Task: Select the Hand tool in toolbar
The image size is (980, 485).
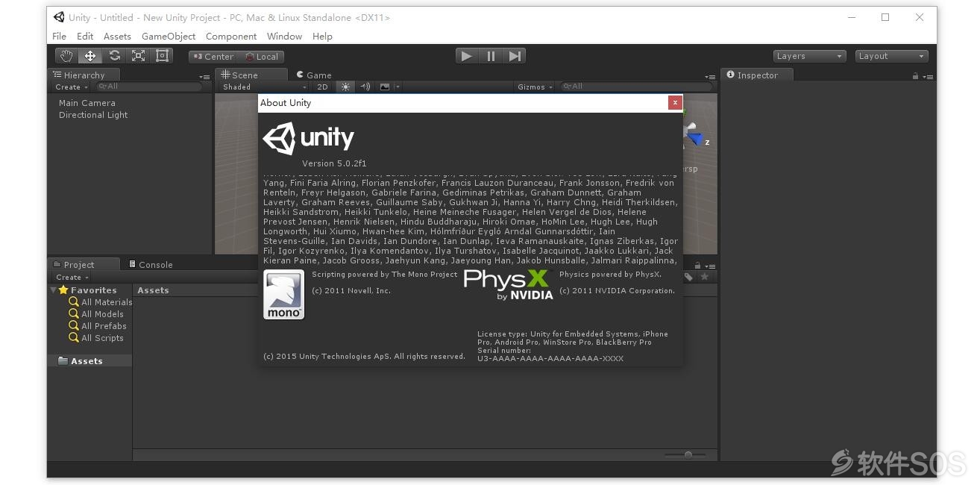Action: pyautogui.click(x=67, y=56)
